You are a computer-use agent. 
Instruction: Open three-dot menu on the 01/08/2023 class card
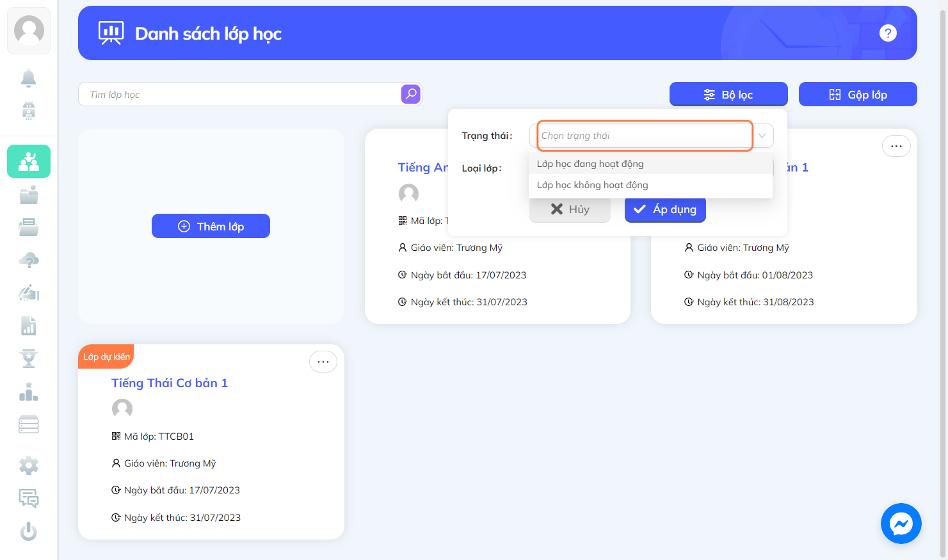pyautogui.click(x=896, y=146)
